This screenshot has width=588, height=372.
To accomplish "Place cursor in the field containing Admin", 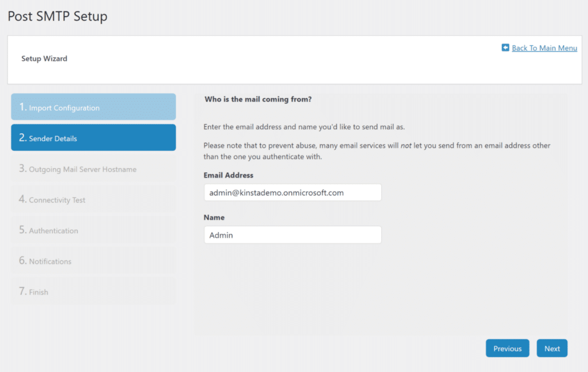I will click(x=292, y=234).
